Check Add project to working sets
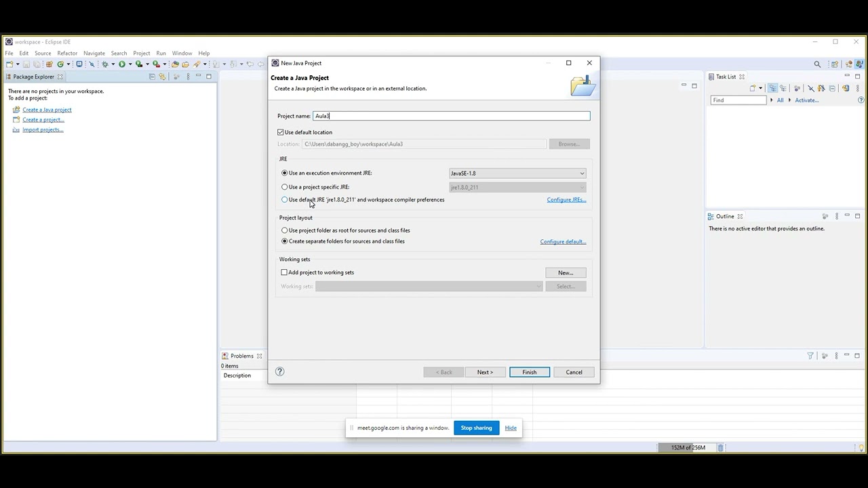The image size is (868, 488). point(284,272)
